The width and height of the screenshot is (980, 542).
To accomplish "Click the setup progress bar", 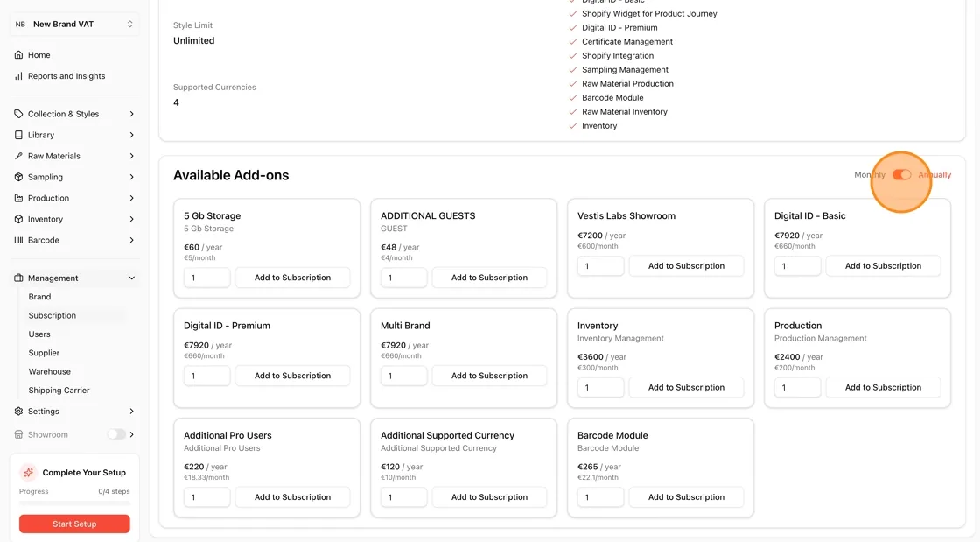I will coord(74,503).
